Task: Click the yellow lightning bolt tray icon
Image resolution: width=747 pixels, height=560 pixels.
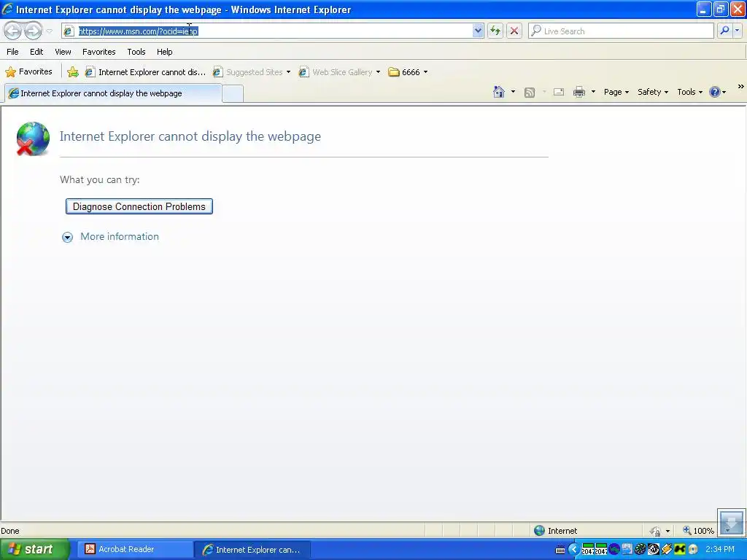Action: (x=667, y=550)
